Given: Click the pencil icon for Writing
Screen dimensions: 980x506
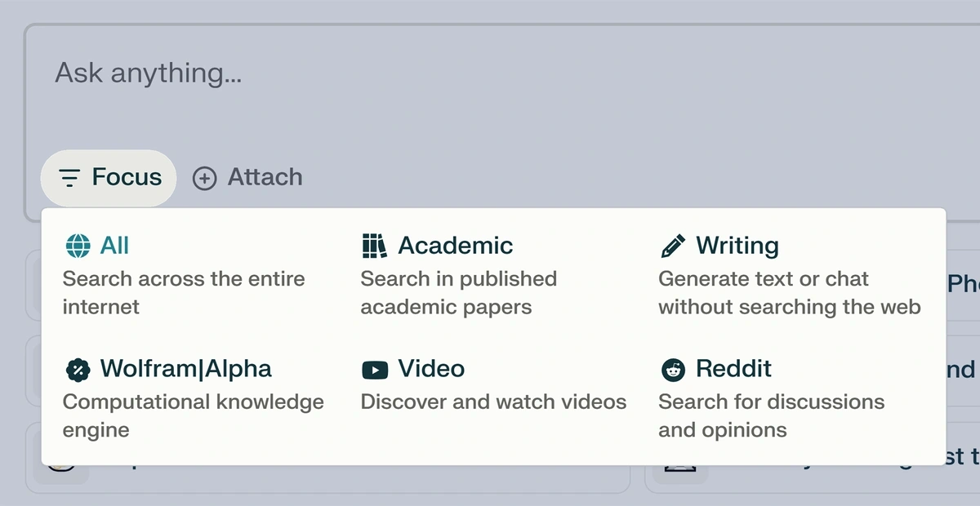Looking at the screenshot, I should click(x=673, y=246).
